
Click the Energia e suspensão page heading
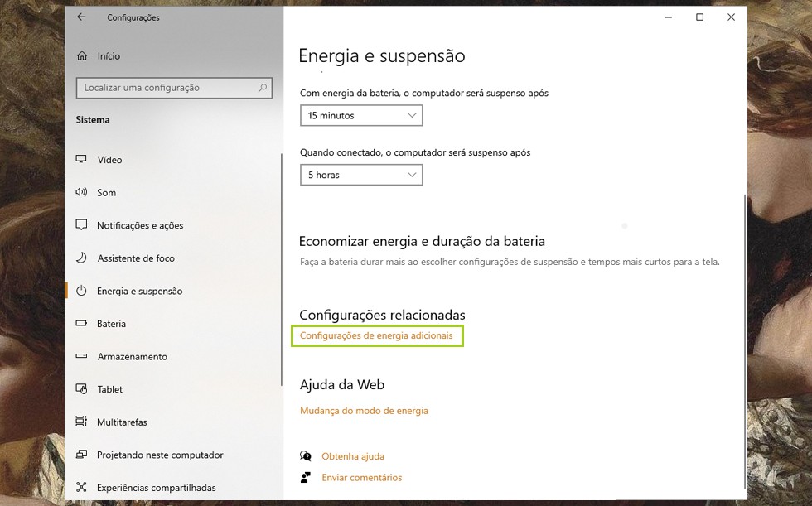(x=382, y=55)
